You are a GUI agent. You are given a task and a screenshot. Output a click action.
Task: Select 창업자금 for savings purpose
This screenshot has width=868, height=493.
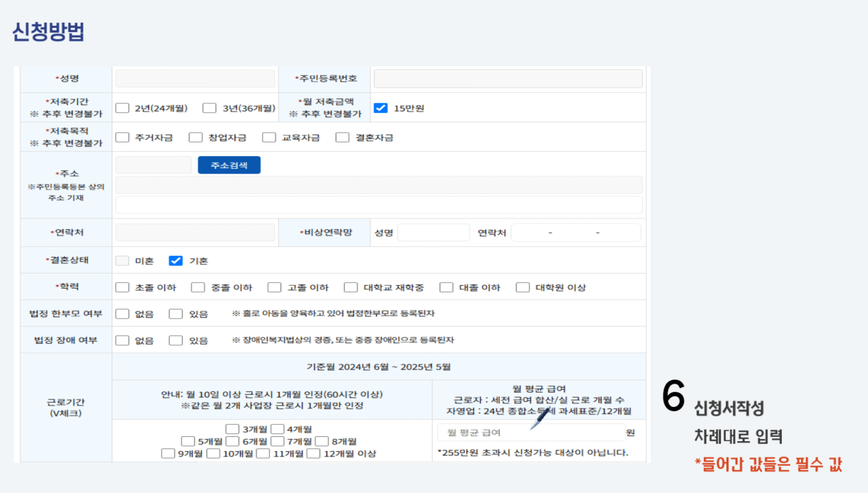(x=195, y=137)
